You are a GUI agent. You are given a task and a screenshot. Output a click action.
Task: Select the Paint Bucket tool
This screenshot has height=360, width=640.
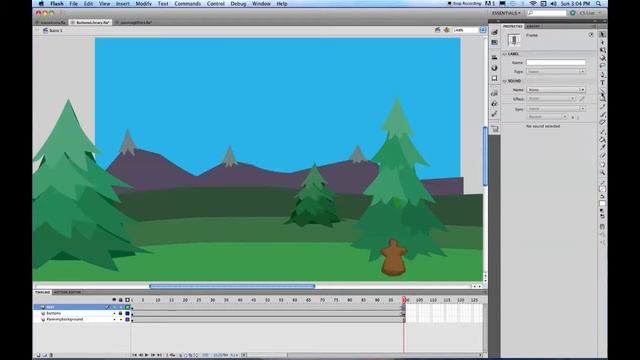(602, 139)
